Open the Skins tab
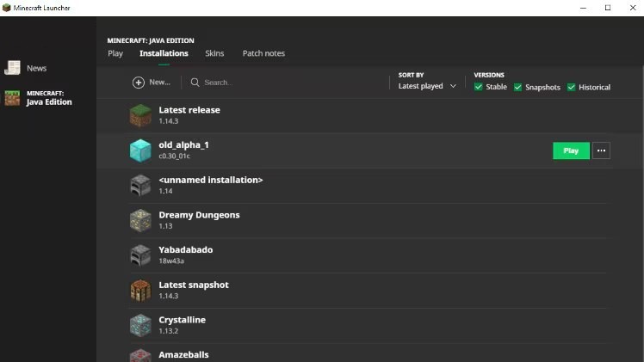644x362 pixels. (x=214, y=53)
